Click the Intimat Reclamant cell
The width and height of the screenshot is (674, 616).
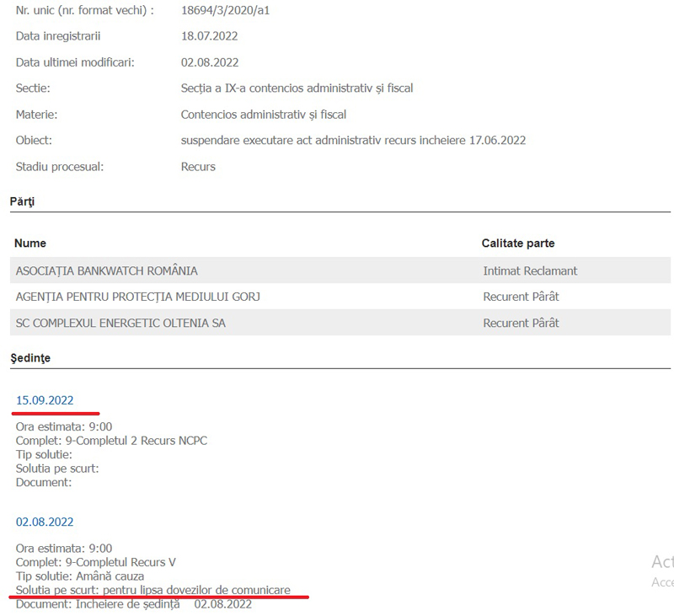pos(530,271)
